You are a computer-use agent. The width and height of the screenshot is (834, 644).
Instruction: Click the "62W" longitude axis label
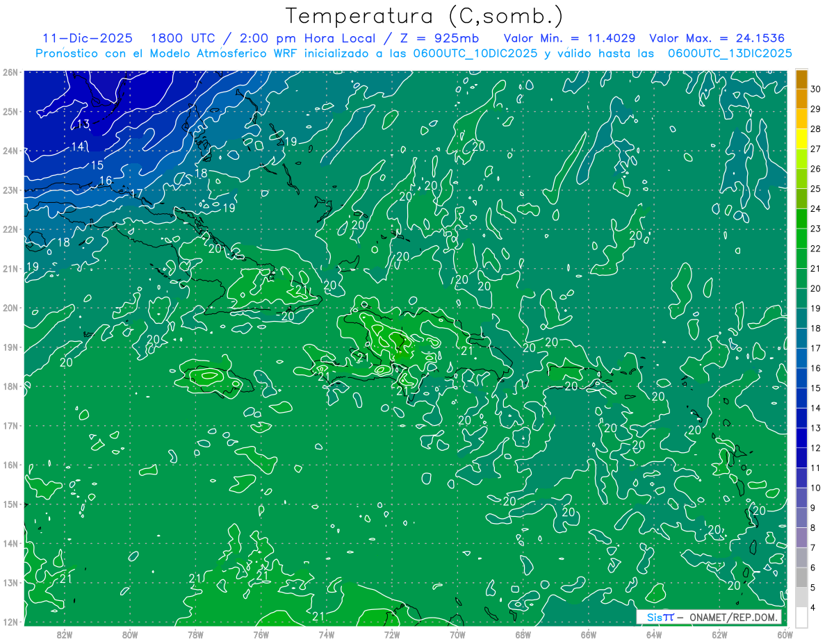719,635
